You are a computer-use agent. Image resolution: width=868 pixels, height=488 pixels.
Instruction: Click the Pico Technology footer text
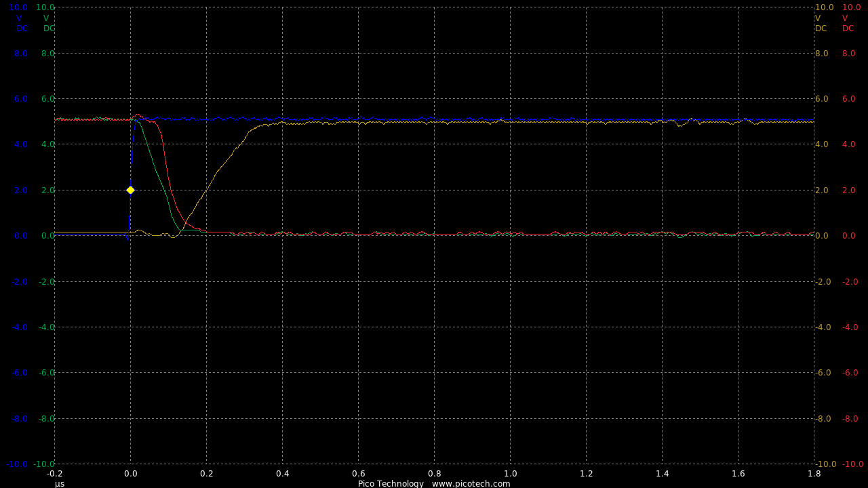point(391,483)
